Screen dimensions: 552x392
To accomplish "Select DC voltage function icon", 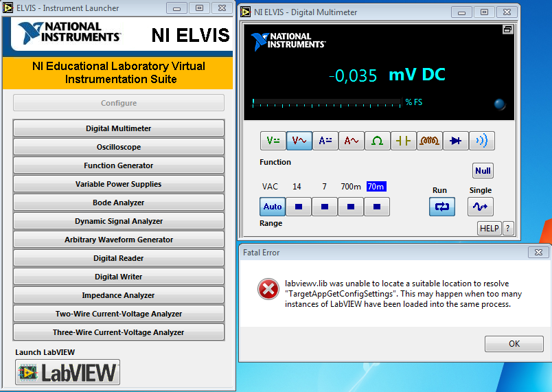I will coord(273,141).
